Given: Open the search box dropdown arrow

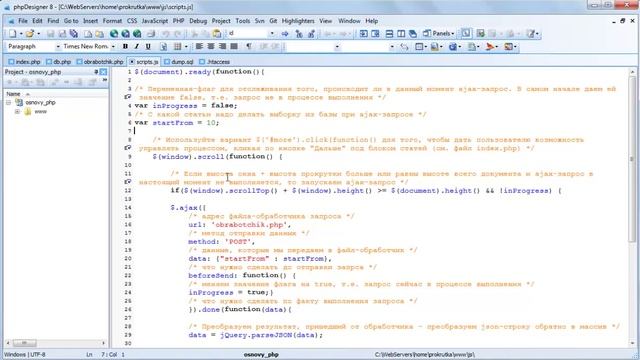Looking at the screenshot, I should pyautogui.click(x=271, y=33).
